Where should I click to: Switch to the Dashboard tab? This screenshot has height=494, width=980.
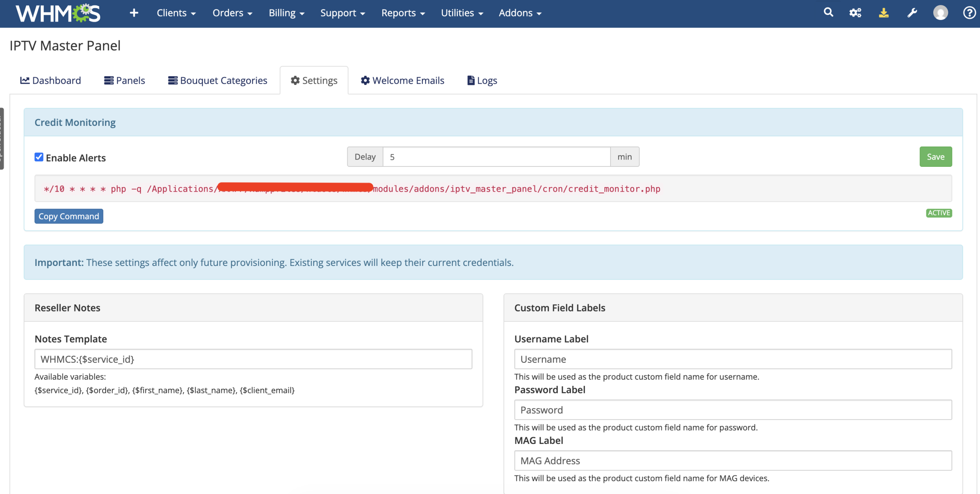[x=51, y=80]
